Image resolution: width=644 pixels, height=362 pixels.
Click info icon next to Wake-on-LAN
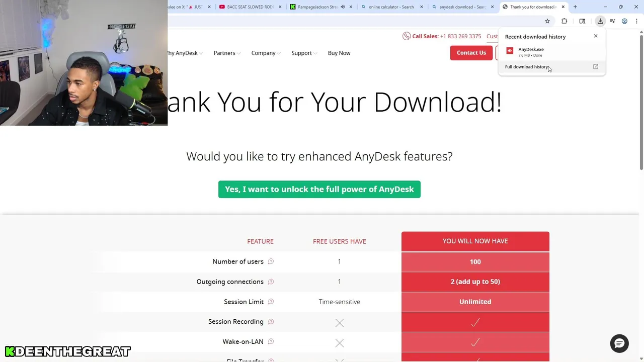coord(271,342)
